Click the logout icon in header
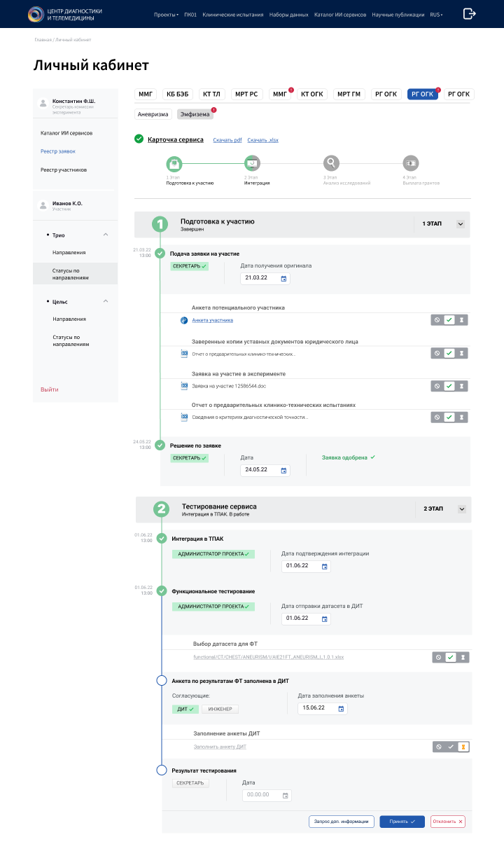This screenshot has height=851, width=504. pyautogui.click(x=470, y=14)
